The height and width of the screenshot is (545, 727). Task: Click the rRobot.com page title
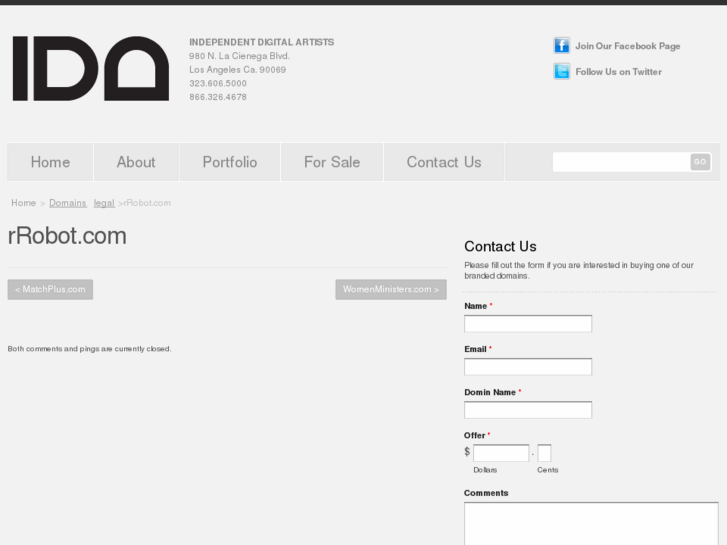tap(67, 236)
